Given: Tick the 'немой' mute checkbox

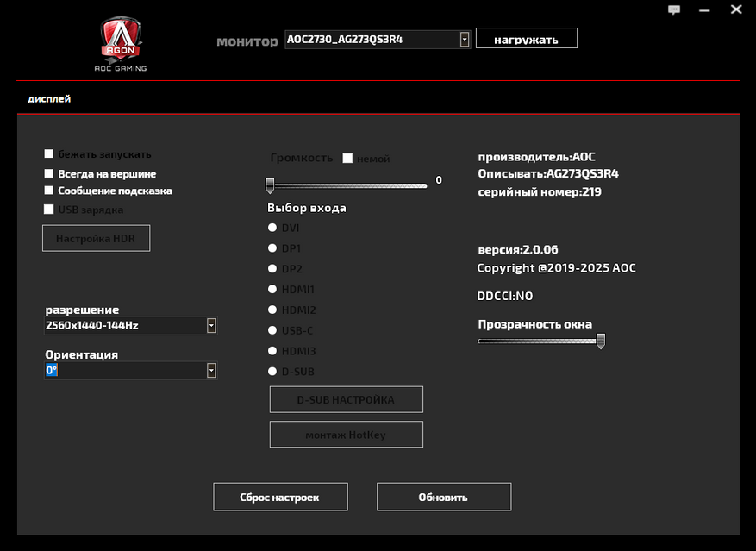Looking at the screenshot, I should (347, 159).
